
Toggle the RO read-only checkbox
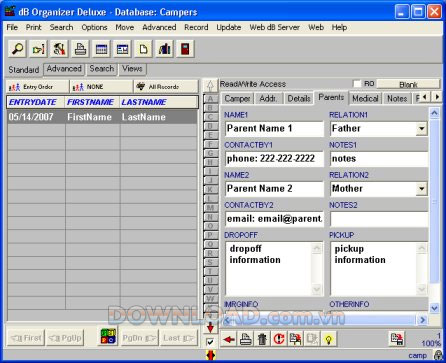357,84
